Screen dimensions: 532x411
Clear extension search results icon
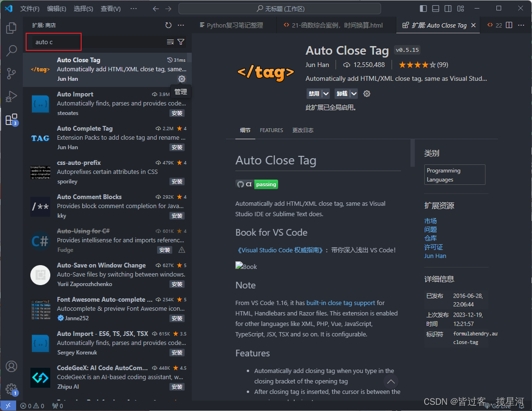170,42
